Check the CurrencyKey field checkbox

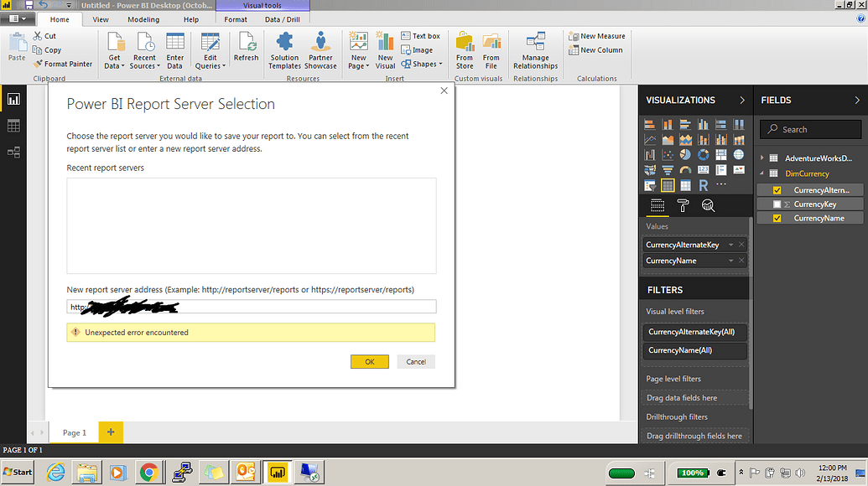(777, 204)
